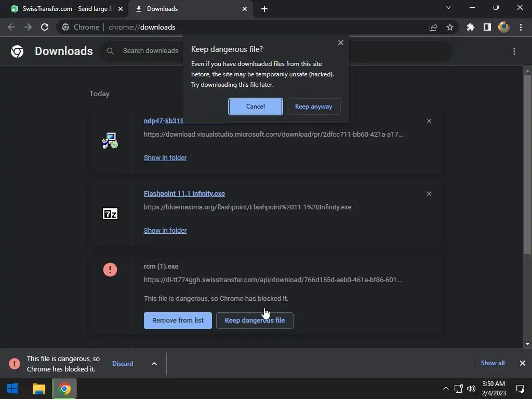Expand the blocked download options caret

click(154, 363)
